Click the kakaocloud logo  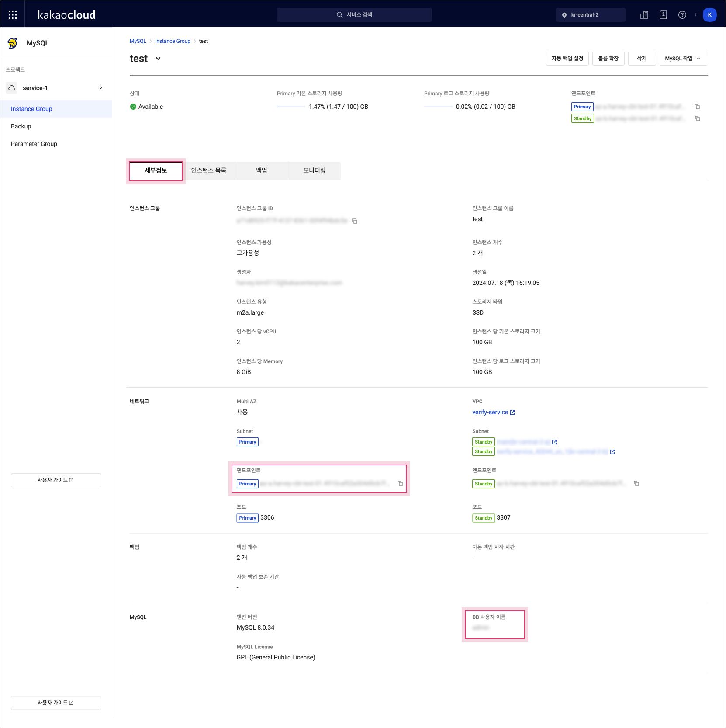[67, 15]
